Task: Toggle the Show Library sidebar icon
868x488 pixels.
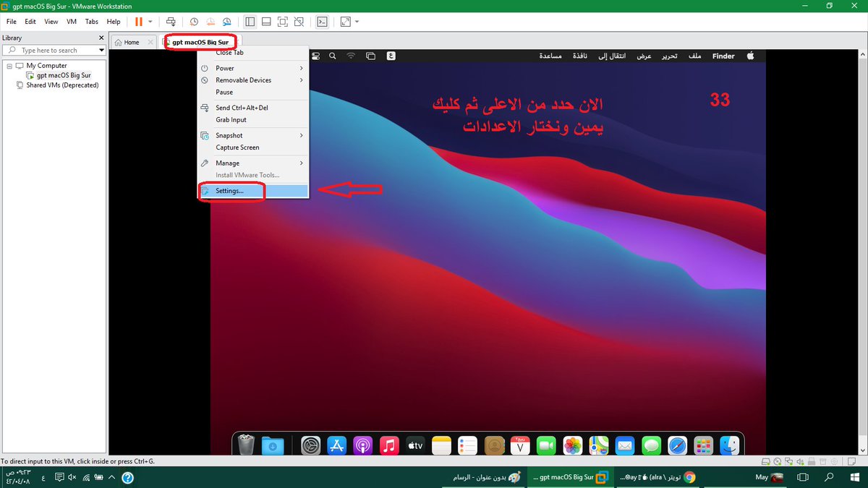Action: pyautogui.click(x=250, y=22)
